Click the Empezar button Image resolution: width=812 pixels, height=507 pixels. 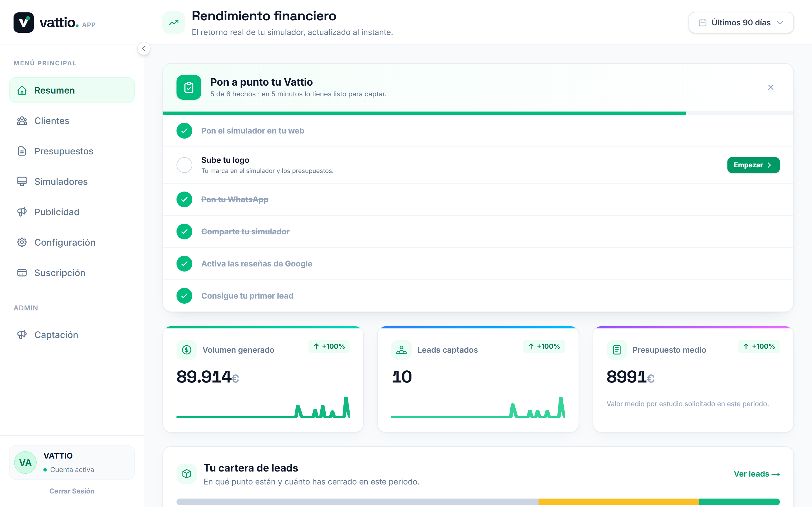753,165
